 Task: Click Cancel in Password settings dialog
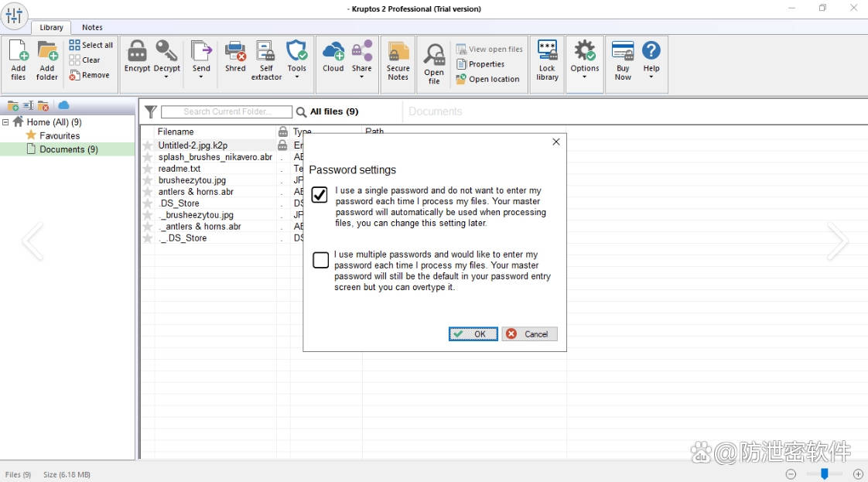click(x=530, y=333)
